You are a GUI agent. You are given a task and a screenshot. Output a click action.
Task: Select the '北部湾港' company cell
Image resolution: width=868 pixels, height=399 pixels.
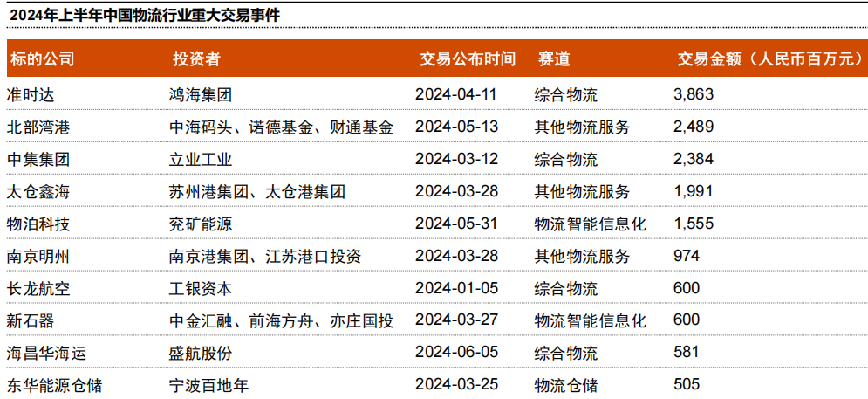(x=38, y=127)
